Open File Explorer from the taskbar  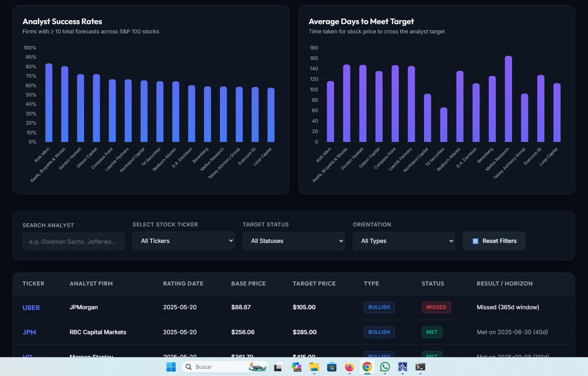[314, 367]
